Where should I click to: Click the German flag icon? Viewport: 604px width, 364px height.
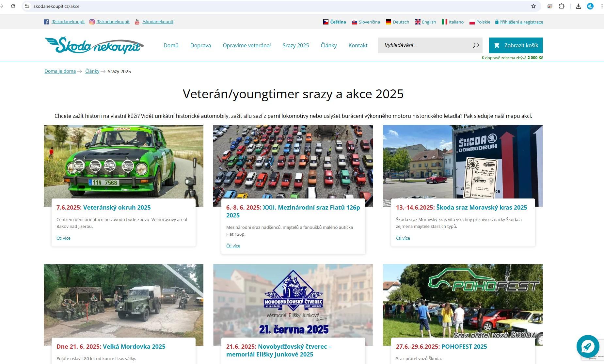[x=388, y=22]
